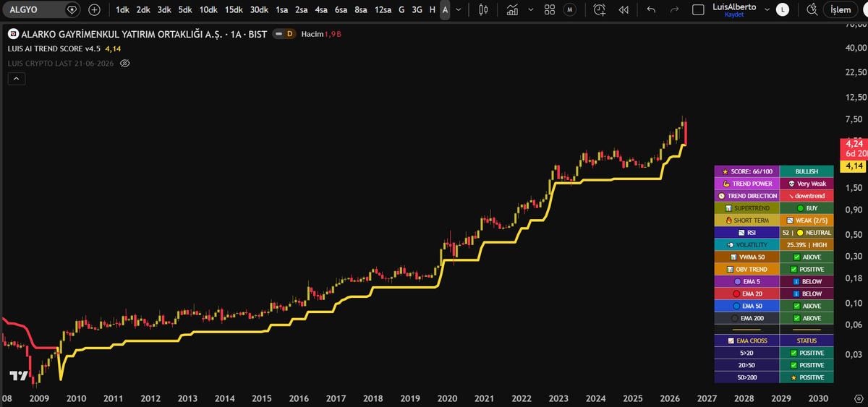Select the 4sa interval
The image size is (868, 407).
[321, 9]
